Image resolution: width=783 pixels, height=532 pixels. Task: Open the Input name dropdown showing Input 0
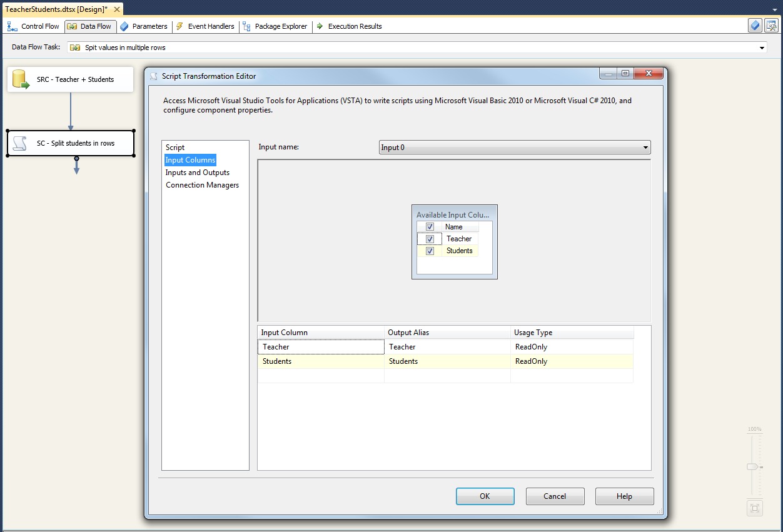pyautogui.click(x=645, y=147)
